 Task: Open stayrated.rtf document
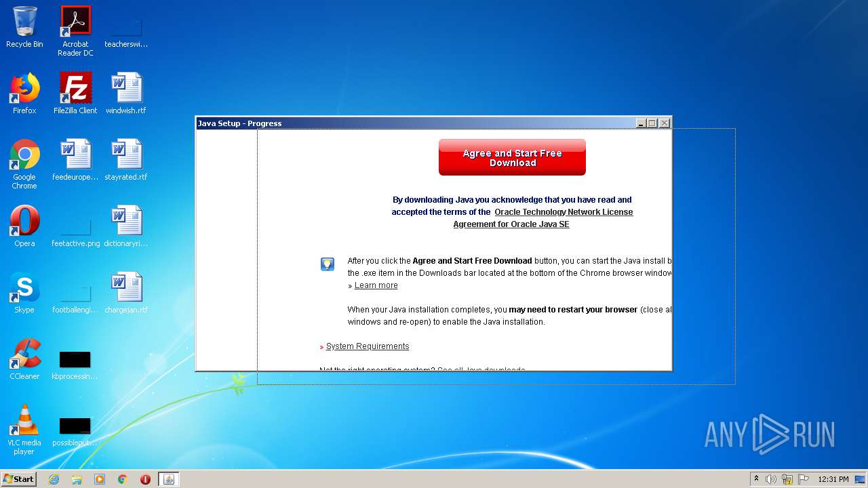click(126, 160)
